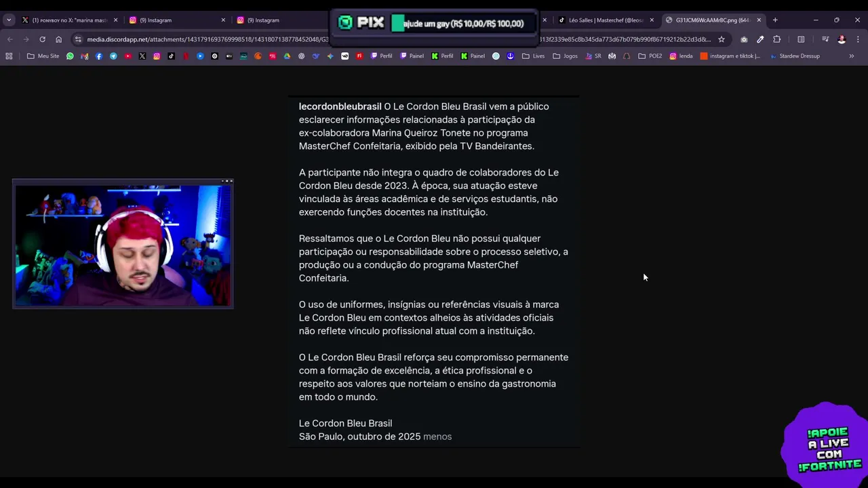Image resolution: width=868 pixels, height=488 pixels.
Task: Open the Apple TV bookmark icon
Action: [x=229, y=56]
